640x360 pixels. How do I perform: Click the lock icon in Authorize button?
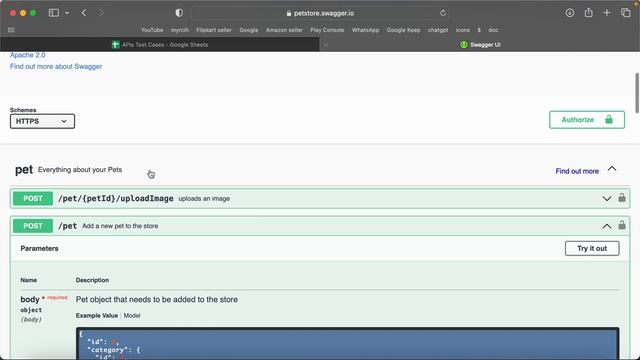tap(609, 119)
